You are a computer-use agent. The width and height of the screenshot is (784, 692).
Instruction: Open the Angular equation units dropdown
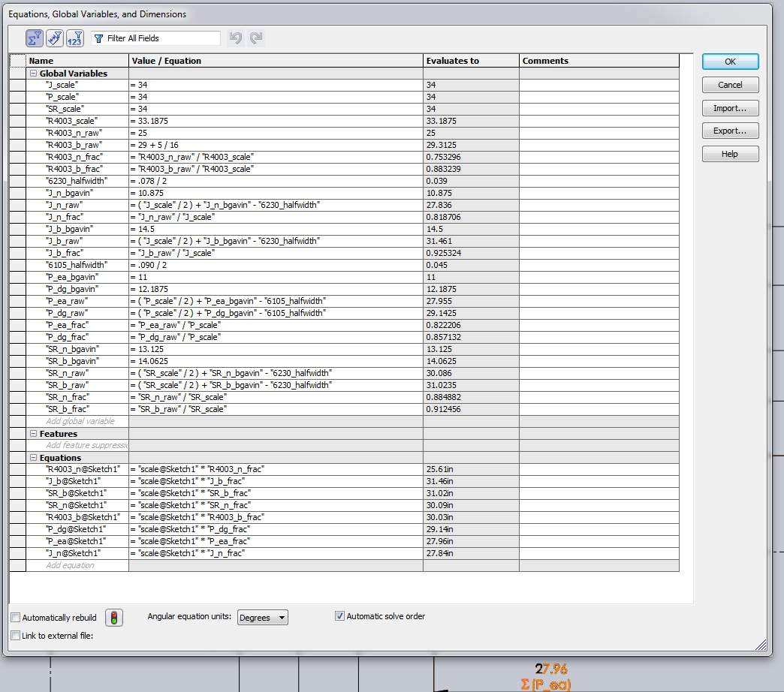263,618
